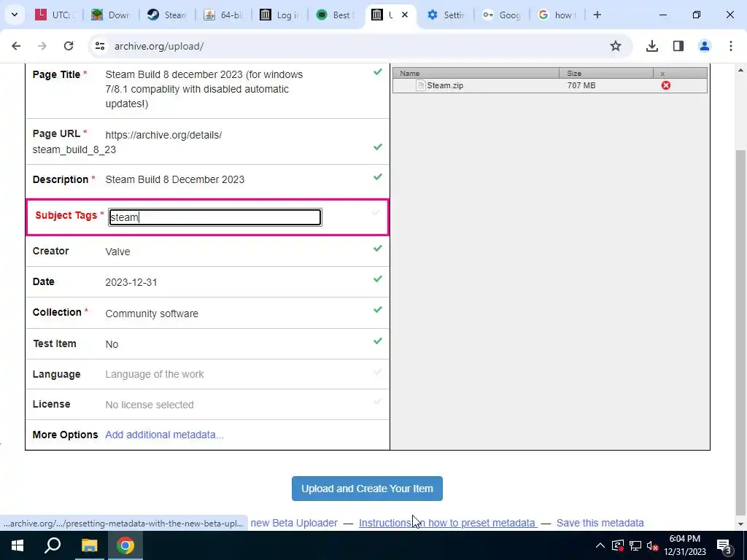Image resolution: width=747 pixels, height=560 pixels.
Task: Toggle the Chrome side panel icon
Action: [678, 46]
